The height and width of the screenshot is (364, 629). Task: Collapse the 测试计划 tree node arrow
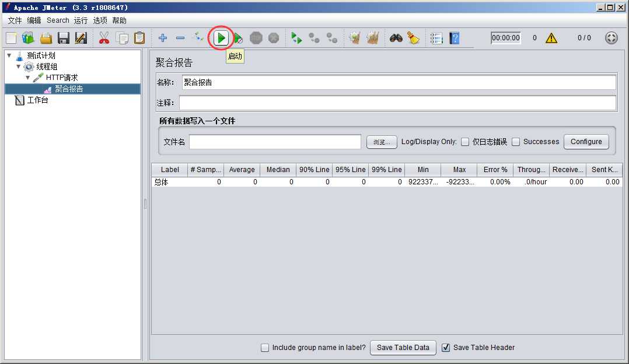pos(9,55)
